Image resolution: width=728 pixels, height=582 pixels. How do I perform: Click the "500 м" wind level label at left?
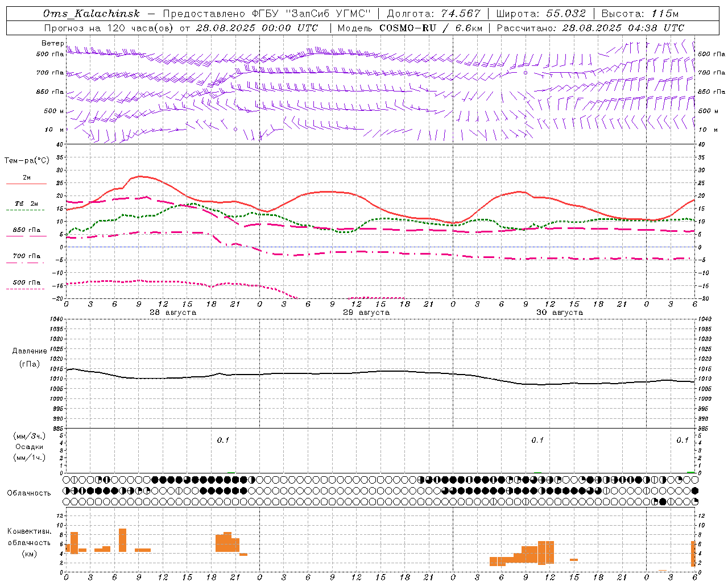click(x=54, y=111)
